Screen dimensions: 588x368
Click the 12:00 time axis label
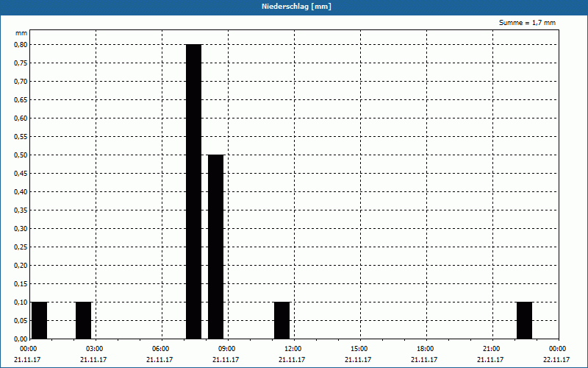[293, 349]
